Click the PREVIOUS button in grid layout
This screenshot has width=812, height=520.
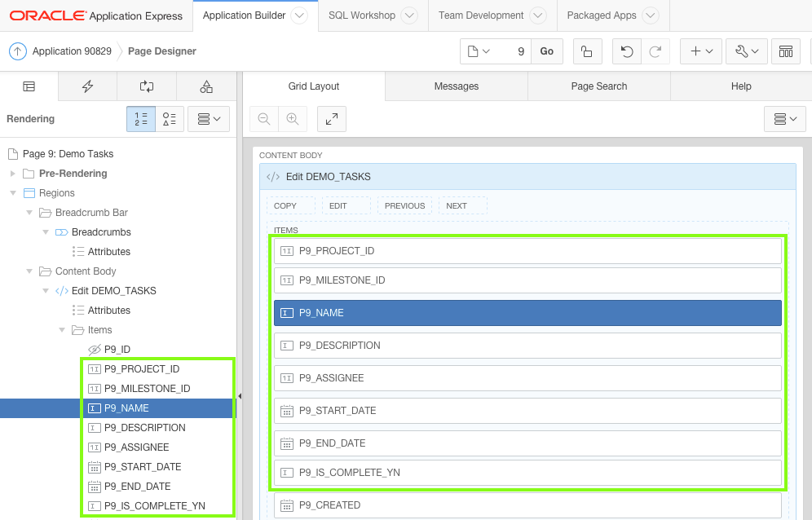click(404, 205)
